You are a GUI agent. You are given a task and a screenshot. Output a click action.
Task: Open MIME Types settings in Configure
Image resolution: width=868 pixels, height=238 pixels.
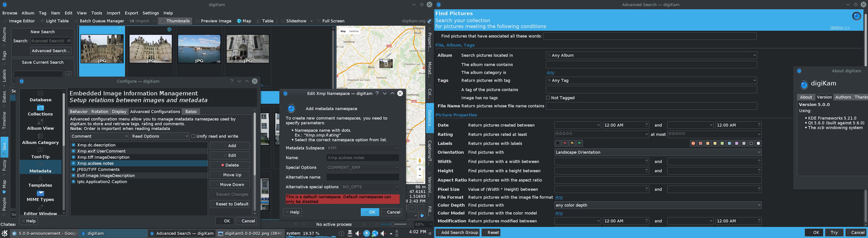(40, 196)
